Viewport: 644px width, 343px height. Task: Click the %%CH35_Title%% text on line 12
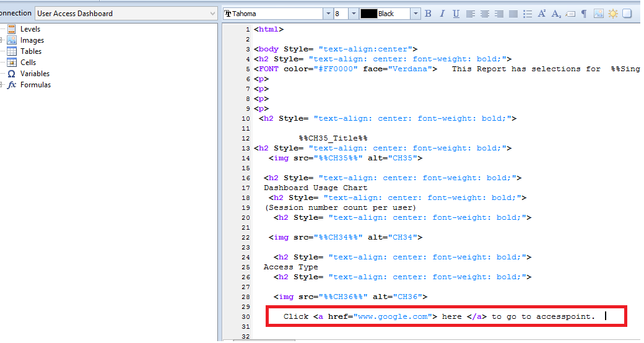pos(333,139)
